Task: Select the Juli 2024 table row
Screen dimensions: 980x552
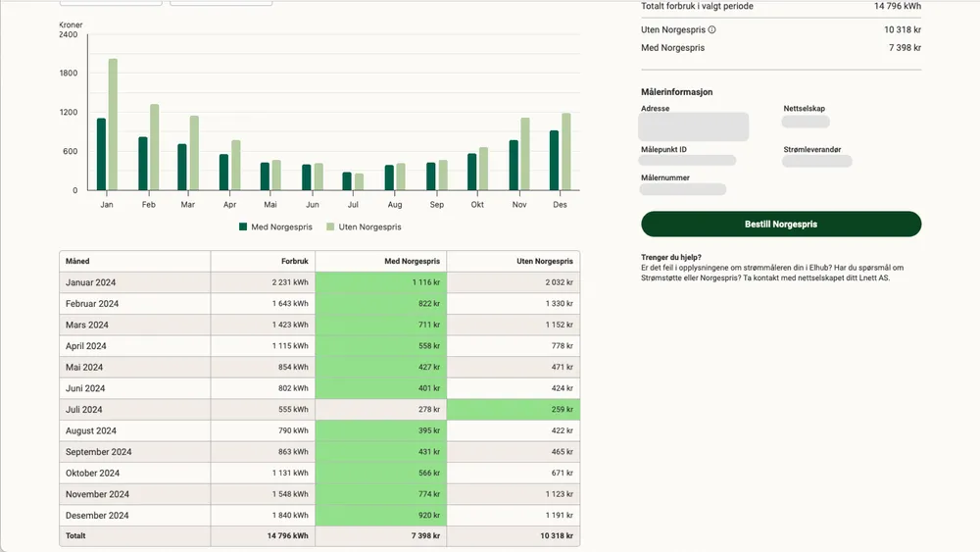Action: 319,410
